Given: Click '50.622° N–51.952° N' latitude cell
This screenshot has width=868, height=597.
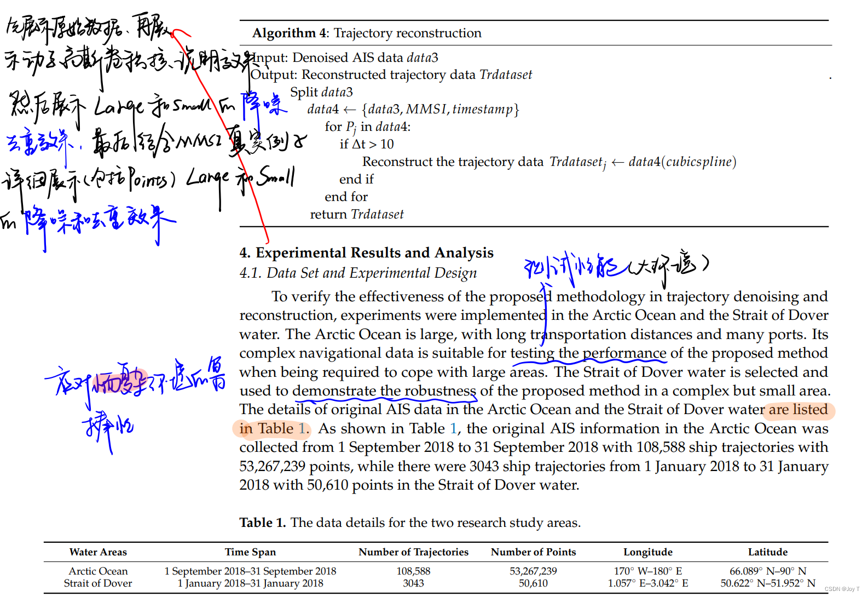Looking at the screenshot, I should pos(768,583).
